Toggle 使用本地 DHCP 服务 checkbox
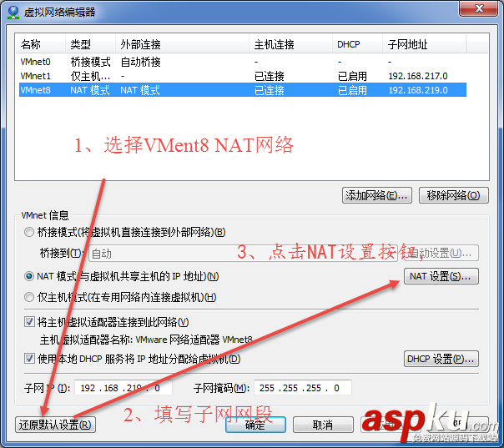 pyautogui.click(x=29, y=359)
